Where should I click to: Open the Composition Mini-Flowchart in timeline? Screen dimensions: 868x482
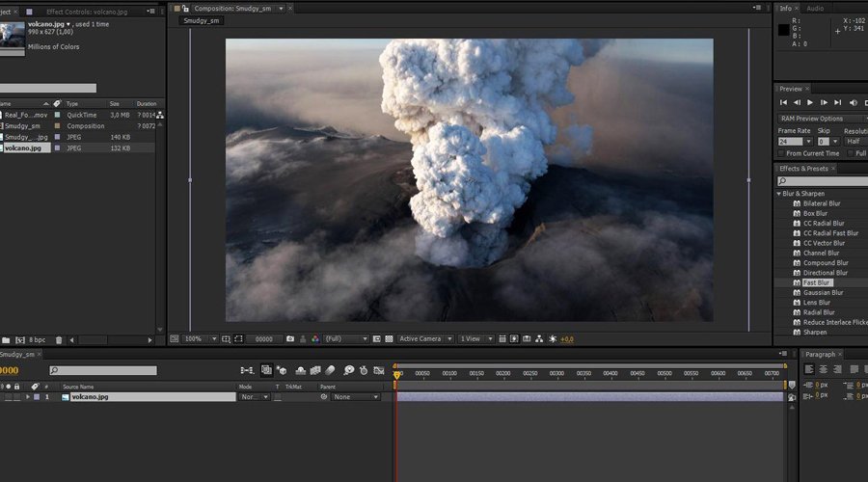tap(247, 370)
